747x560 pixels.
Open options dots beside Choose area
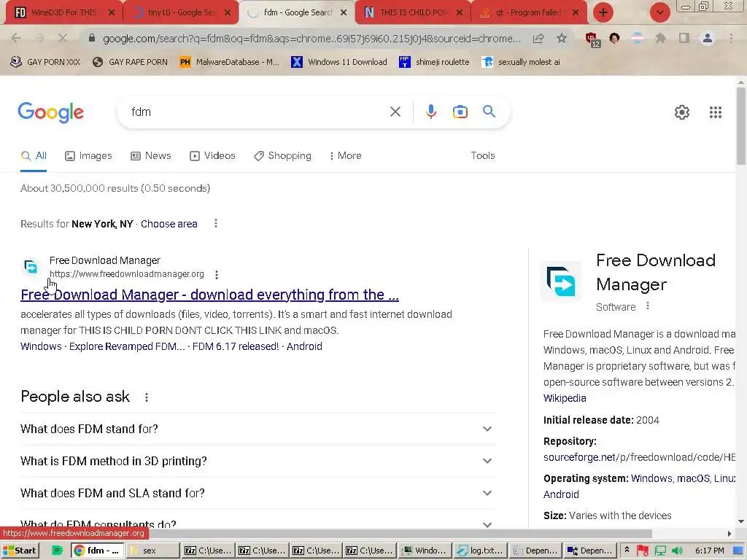[216, 223]
